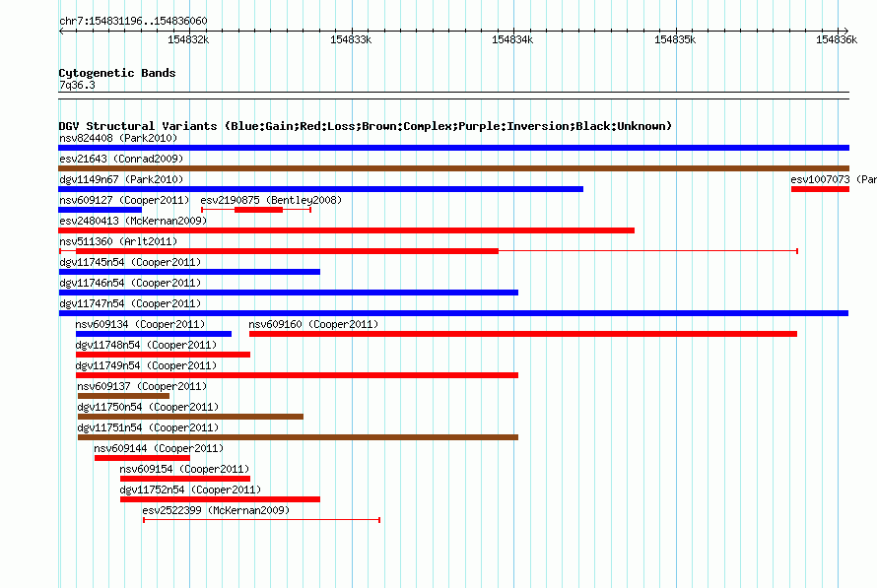The image size is (877, 588).
Task: Select the esv2522399 thin red line
Action: (262, 520)
